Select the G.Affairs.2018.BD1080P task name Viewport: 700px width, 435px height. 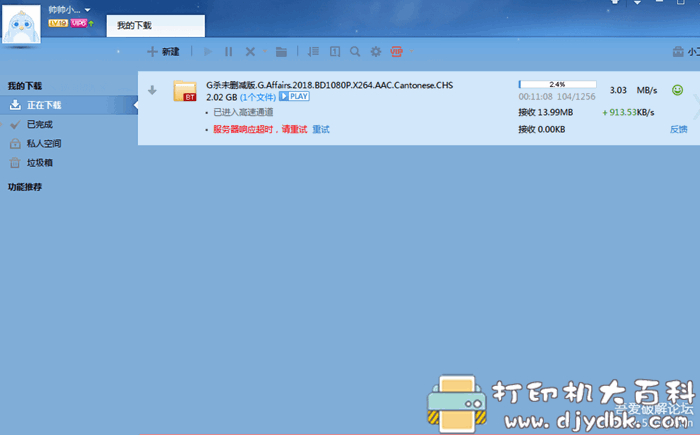tap(329, 85)
